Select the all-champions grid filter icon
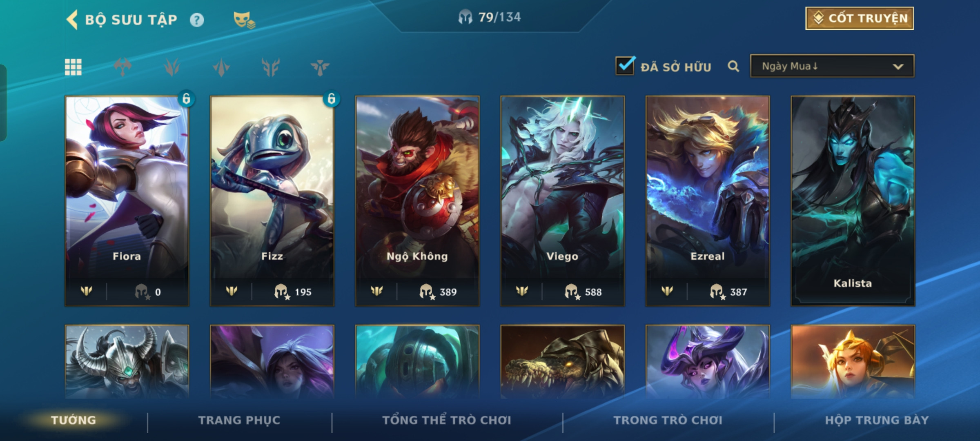The height and width of the screenshot is (441, 980). (73, 67)
